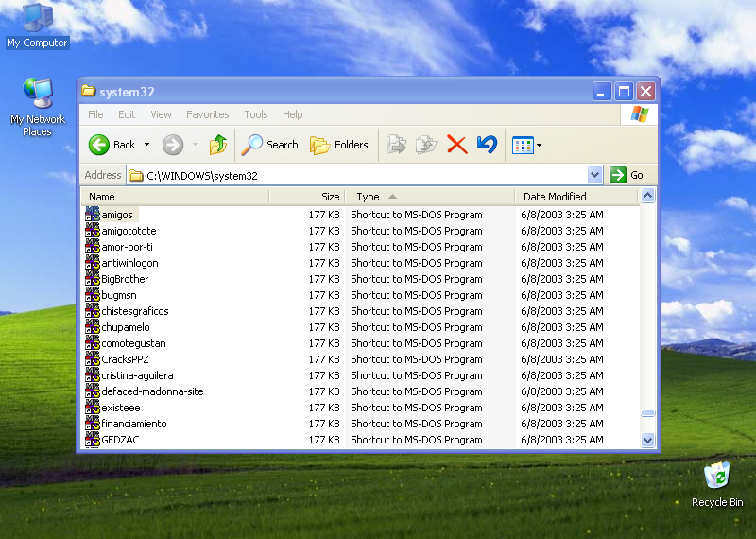Click the date cell in BigBrother row
The height and width of the screenshot is (539, 756).
click(x=561, y=278)
